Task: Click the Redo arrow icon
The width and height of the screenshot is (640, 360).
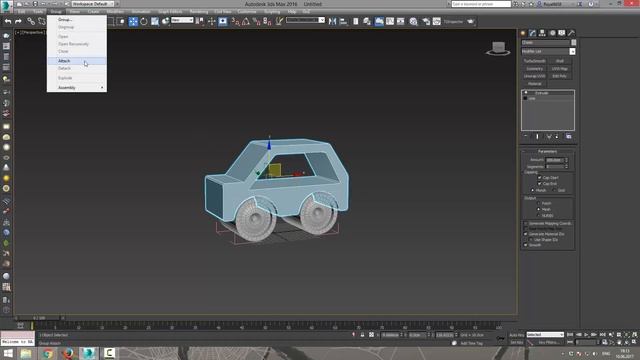Action: (x=18, y=21)
